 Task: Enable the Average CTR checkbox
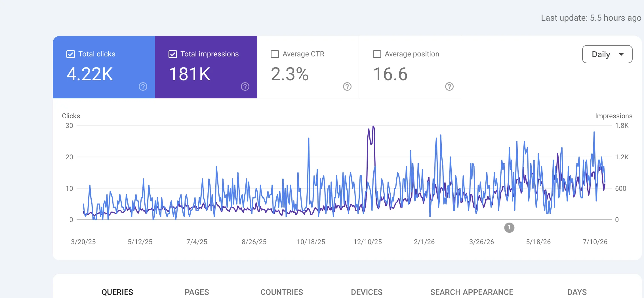[x=275, y=54]
